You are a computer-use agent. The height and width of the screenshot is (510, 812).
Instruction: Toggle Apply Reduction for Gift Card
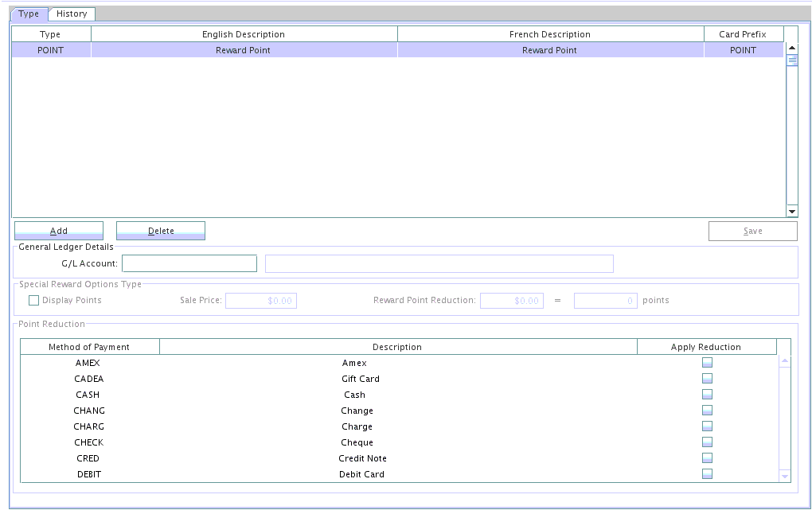pyautogui.click(x=707, y=379)
